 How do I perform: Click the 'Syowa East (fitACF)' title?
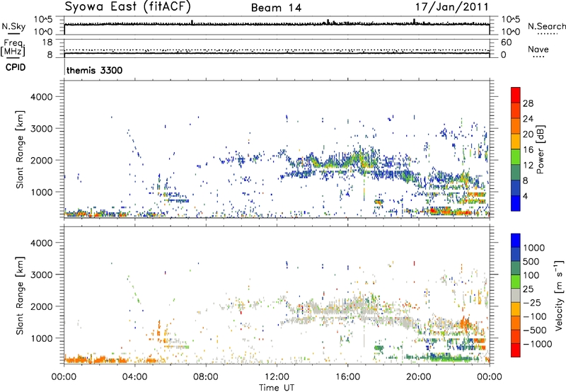tap(127, 6)
